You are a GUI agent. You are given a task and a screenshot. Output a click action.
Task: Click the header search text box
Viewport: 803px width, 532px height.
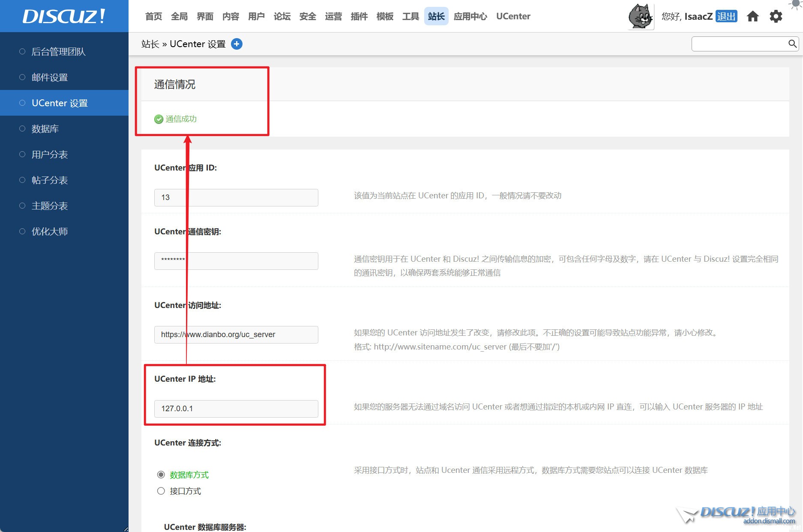[740, 44]
